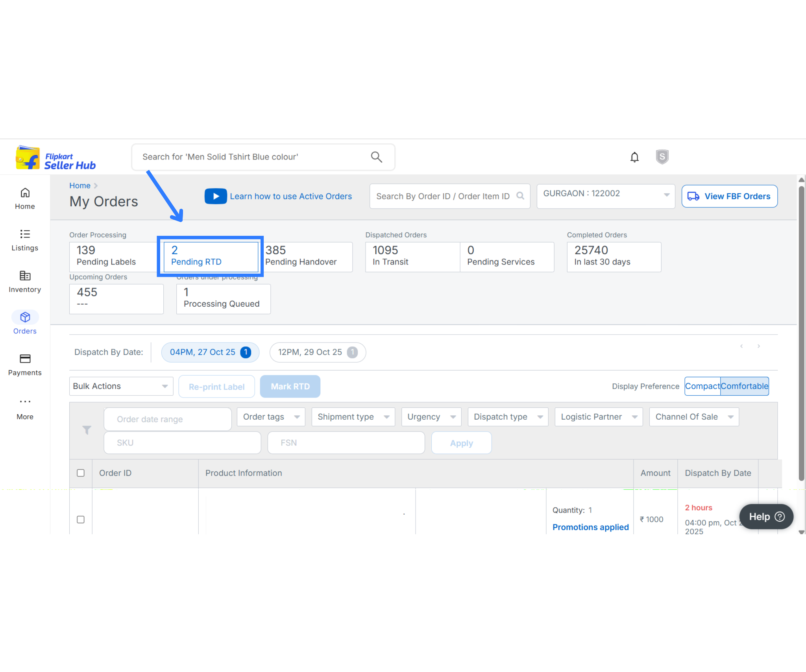Expand the Shipment type filter
The width and height of the screenshot is (806, 672).
[353, 417]
